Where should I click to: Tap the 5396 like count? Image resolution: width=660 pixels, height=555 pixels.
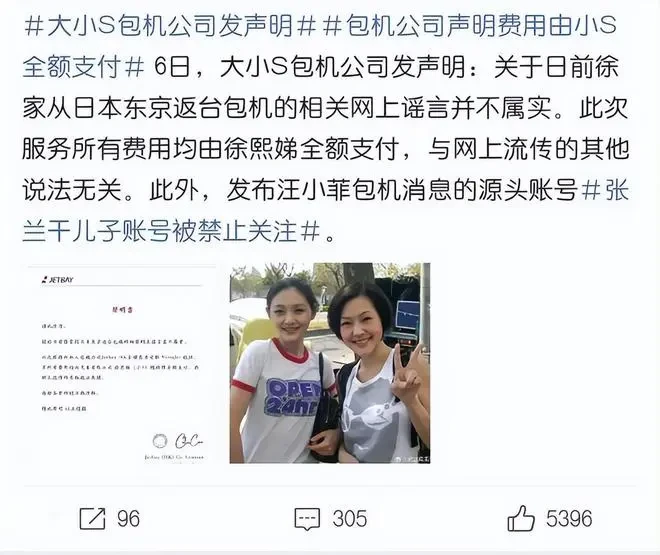click(x=569, y=519)
